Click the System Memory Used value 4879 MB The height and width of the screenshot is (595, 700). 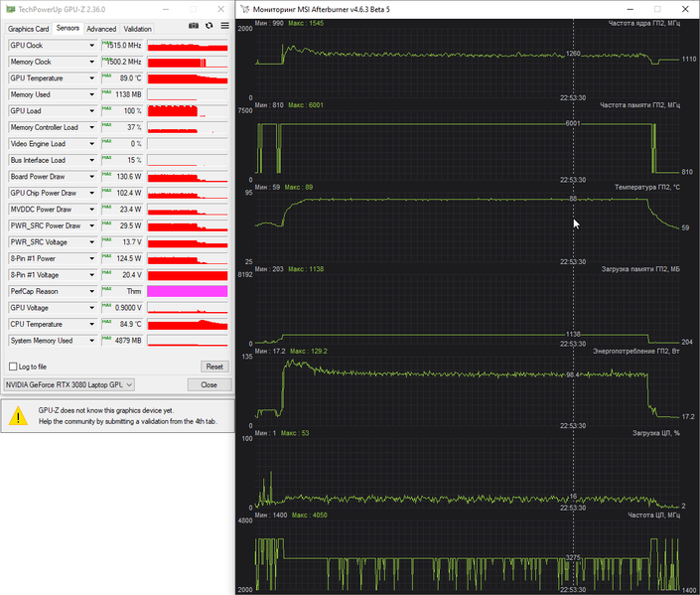point(128,341)
